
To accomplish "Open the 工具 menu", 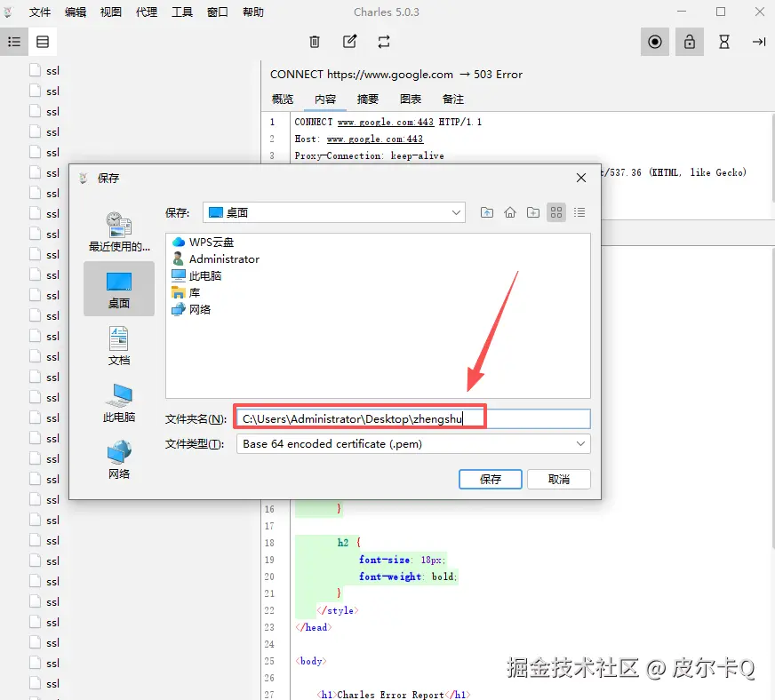I will pos(182,12).
